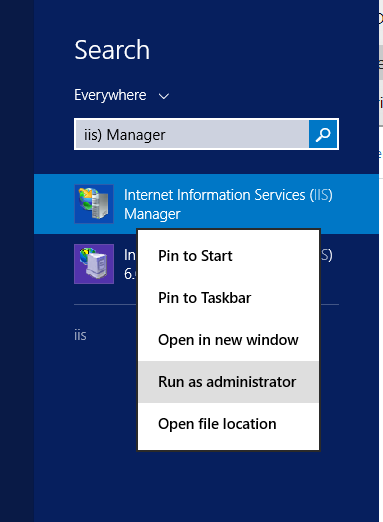Select Open in new window
This screenshot has width=383, height=522.
[228, 340]
